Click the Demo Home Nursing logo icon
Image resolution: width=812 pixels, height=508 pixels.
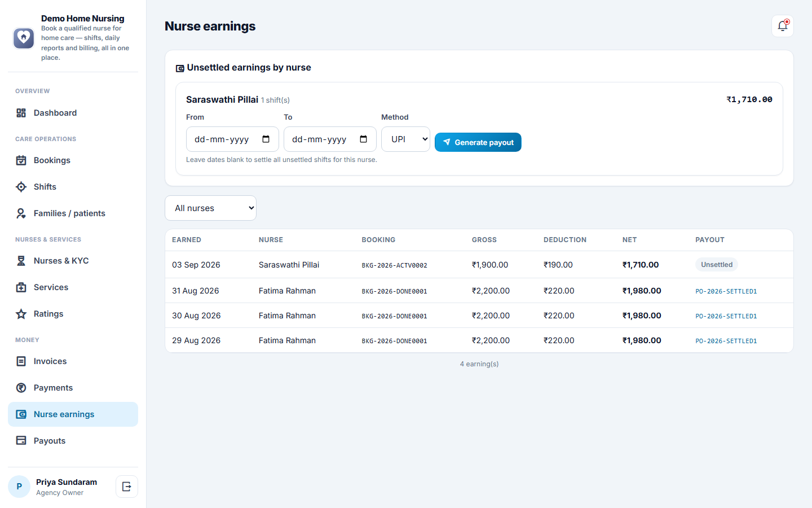pos(24,38)
